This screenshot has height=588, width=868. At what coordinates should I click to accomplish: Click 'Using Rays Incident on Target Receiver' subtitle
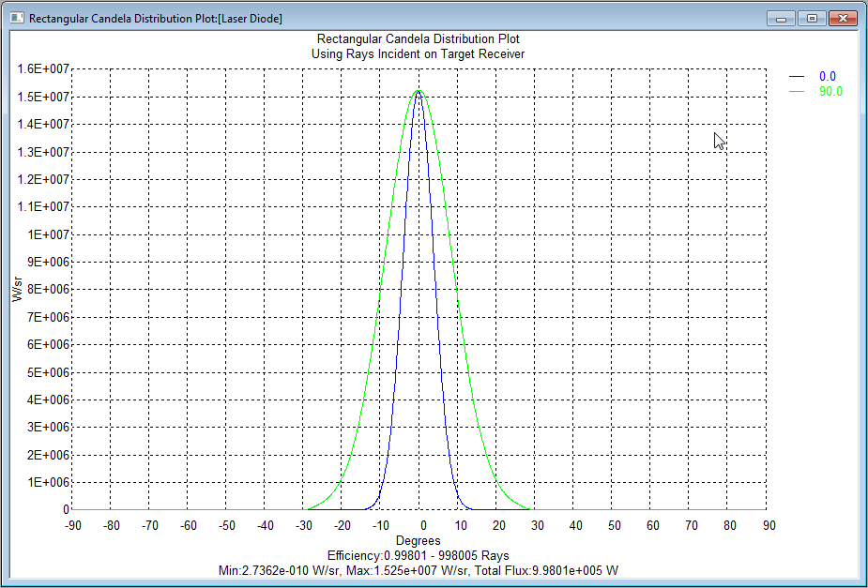418,54
